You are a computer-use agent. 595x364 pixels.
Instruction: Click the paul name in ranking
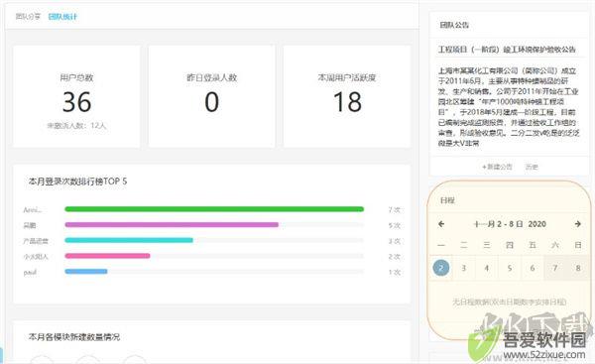click(x=30, y=272)
